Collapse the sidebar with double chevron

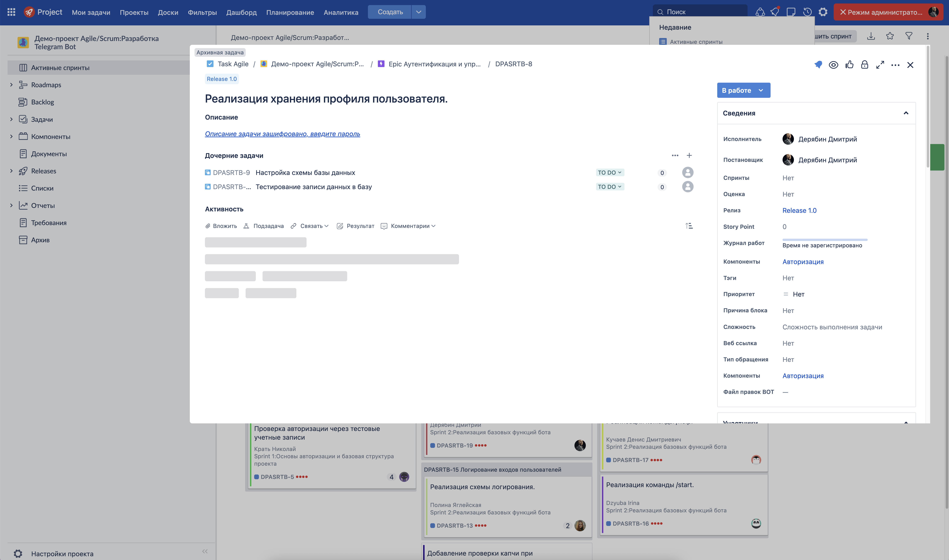[x=205, y=551]
